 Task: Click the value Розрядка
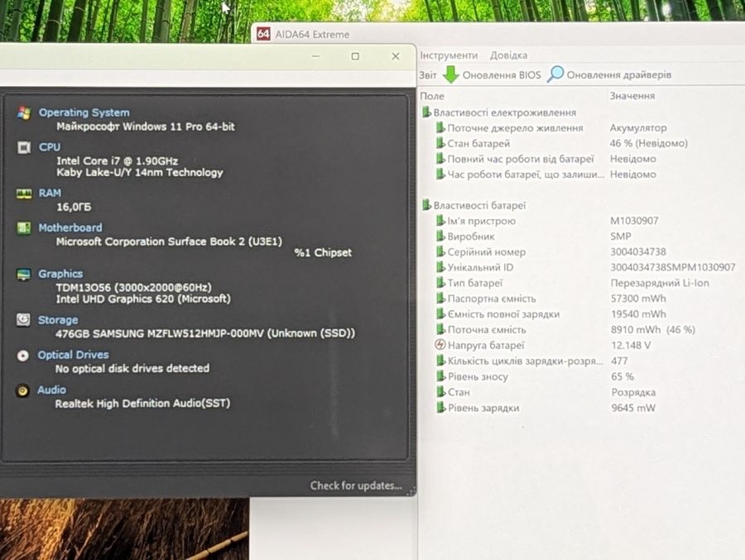[633, 392]
